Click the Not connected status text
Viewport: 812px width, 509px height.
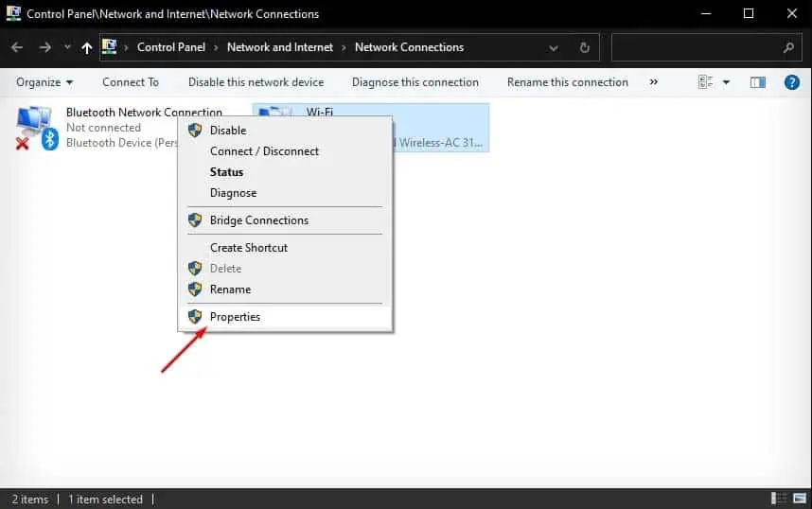point(103,128)
